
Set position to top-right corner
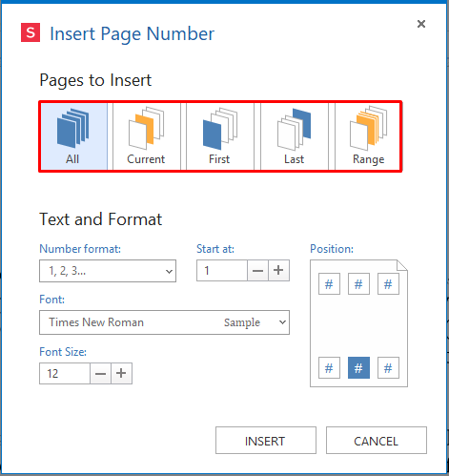[x=388, y=283]
